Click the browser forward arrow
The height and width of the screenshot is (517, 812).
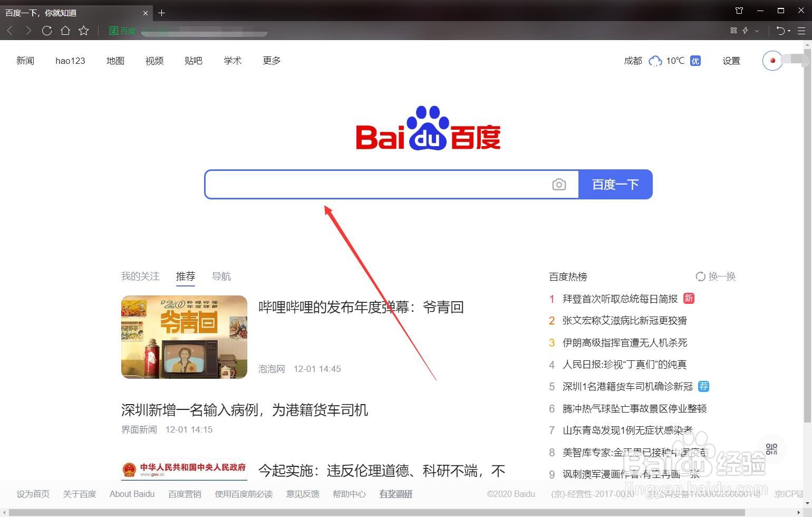click(28, 31)
